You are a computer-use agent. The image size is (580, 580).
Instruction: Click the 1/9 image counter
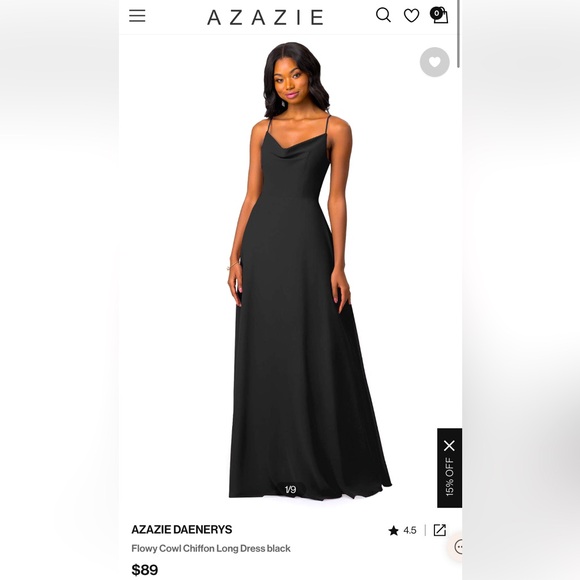tap(290, 490)
